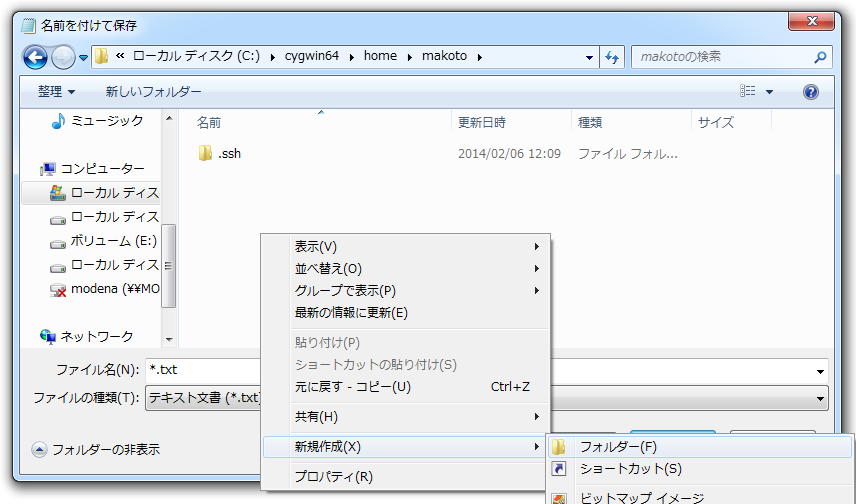
Task: Expand the ファイルの種類 combo box
Action: coord(820,398)
